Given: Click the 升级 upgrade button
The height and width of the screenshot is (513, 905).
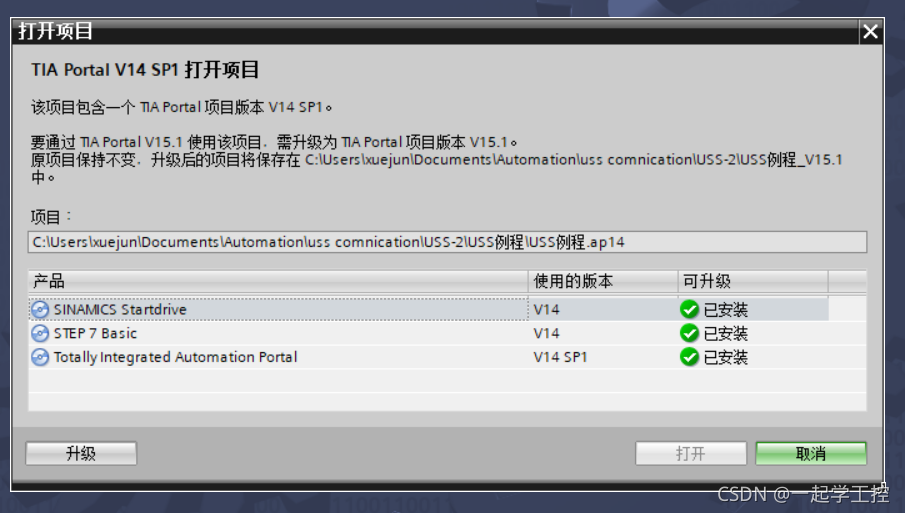Looking at the screenshot, I should pos(81,454).
